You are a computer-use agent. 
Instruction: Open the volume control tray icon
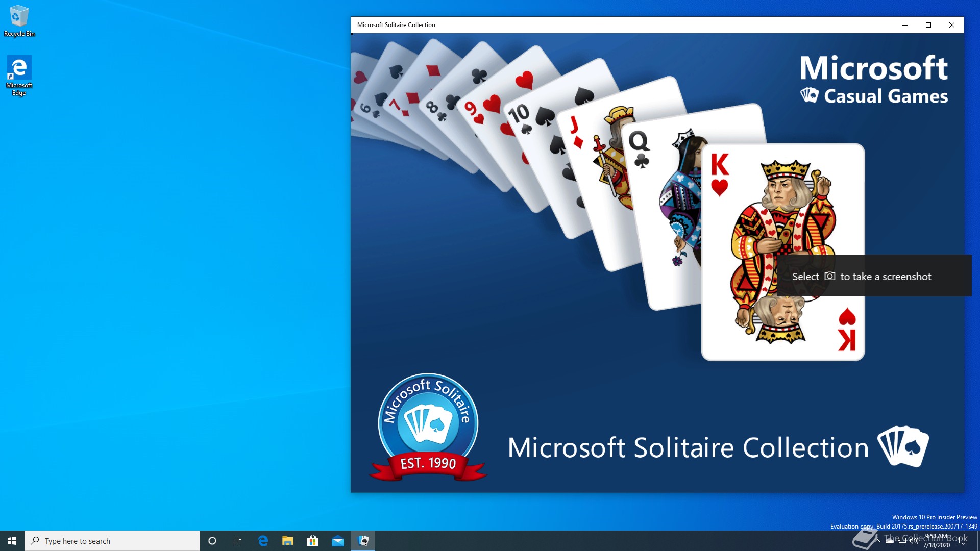(914, 541)
